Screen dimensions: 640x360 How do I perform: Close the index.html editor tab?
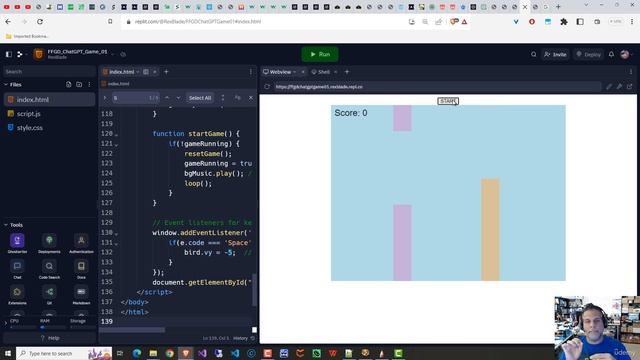click(155, 72)
